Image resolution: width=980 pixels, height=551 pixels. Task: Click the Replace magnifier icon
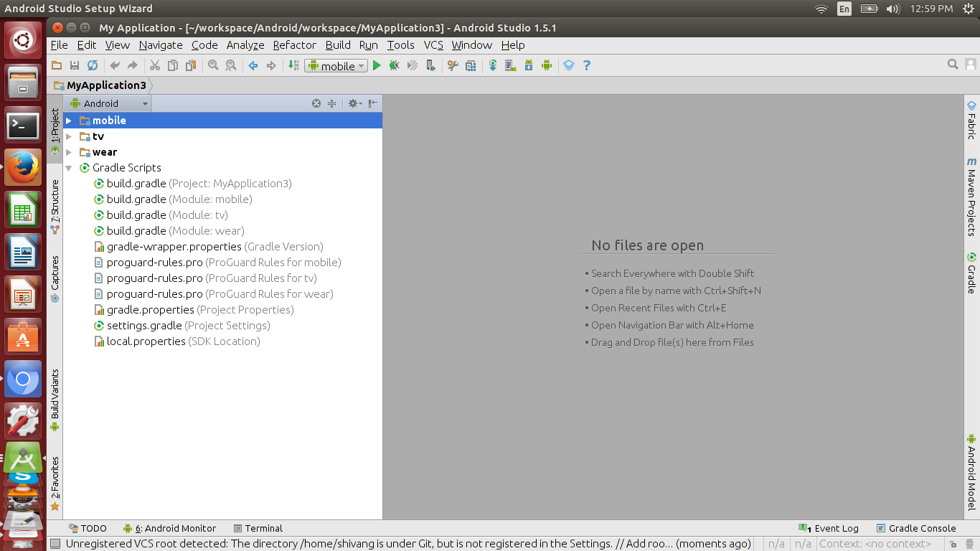coord(230,65)
